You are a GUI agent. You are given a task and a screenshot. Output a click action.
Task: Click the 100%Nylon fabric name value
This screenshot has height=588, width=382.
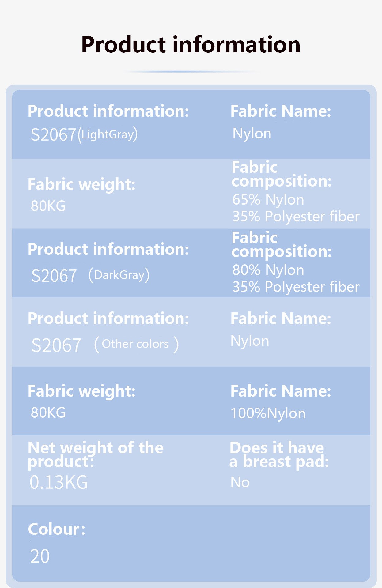point(268,413)
